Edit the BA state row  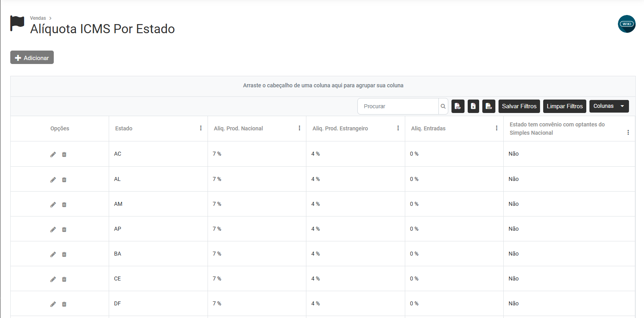(x=53, y=254)
